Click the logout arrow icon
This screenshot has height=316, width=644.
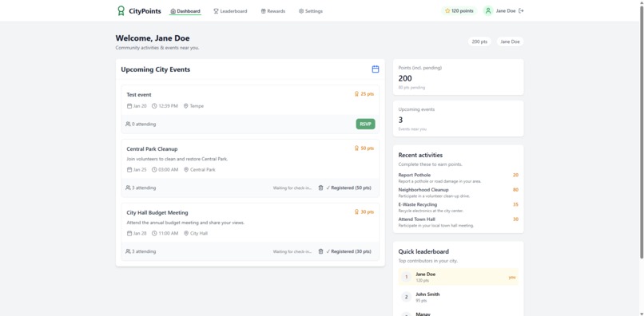(x=521, y=11)
